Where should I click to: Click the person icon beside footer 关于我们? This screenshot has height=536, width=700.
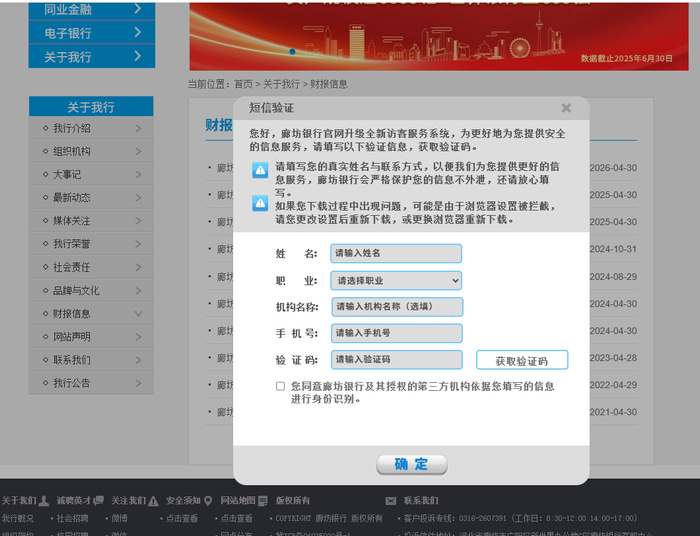(x=43, y=501)
